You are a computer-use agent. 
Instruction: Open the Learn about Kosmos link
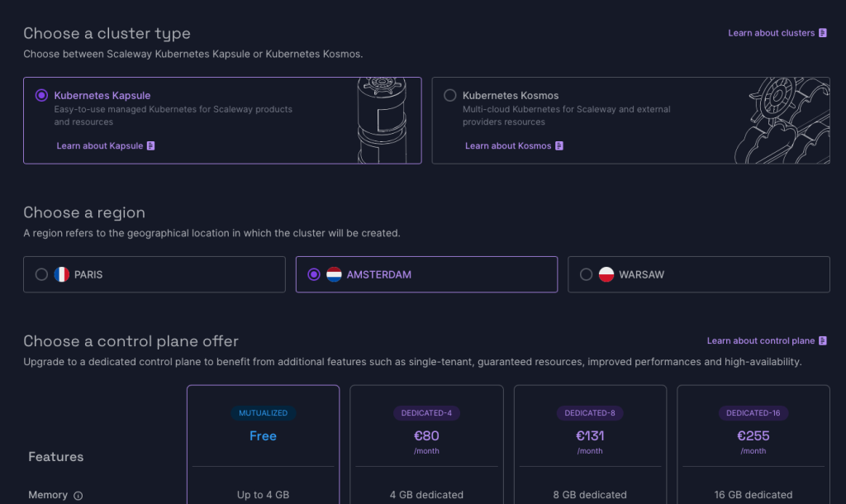[507, 146]
